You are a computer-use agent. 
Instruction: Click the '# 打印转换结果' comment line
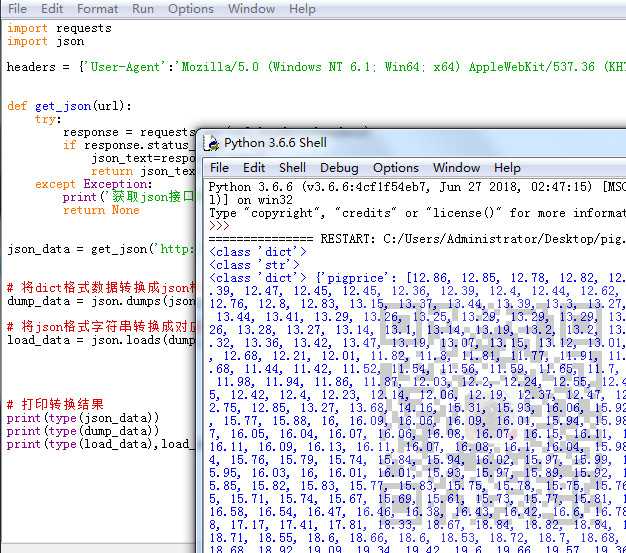pyautogui.click(x=55, y=404)
